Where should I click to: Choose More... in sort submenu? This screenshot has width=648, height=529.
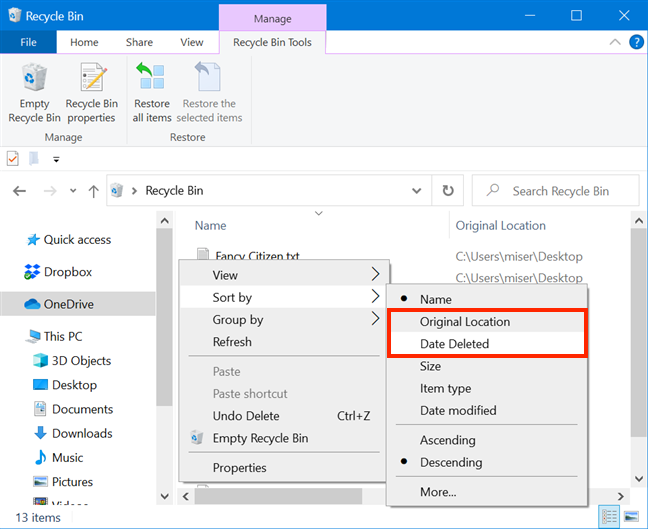[487, 492]
